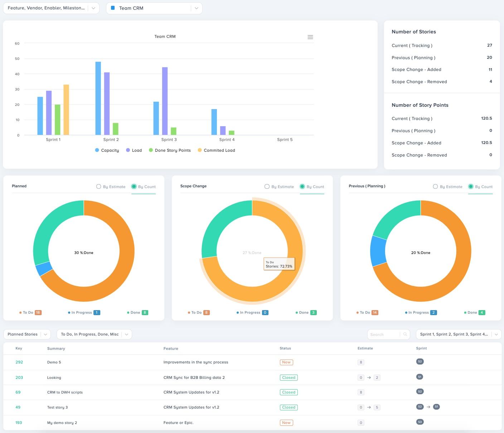This screenshot has height=433, width=504.
Task: Toggle Capacity series in chart legend
Action: point(107,150)
